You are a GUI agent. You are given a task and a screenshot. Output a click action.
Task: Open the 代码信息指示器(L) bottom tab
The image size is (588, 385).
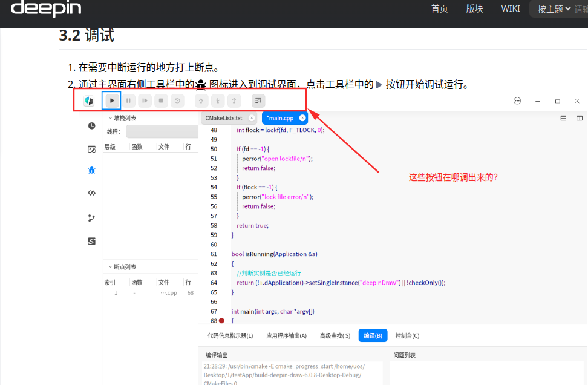coord(230,336)
